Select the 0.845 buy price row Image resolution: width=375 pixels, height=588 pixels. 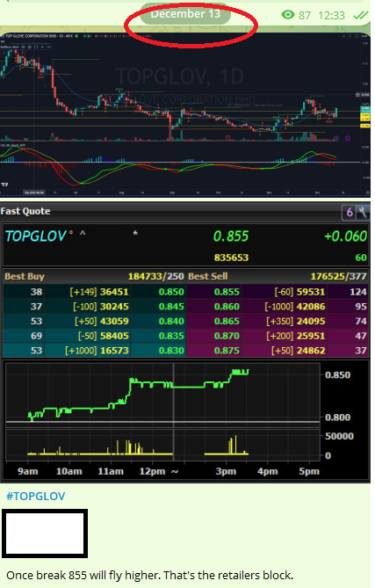pos(94,307)
